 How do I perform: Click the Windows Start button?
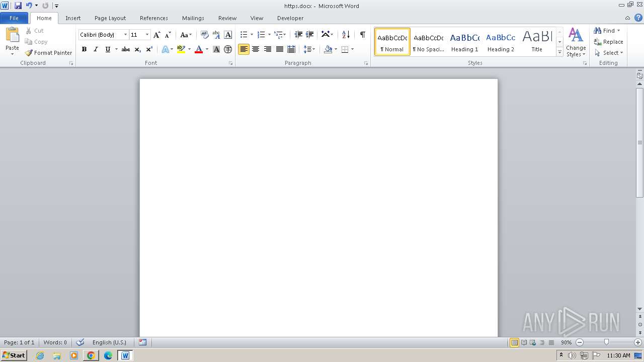click(x=14, y=355)
